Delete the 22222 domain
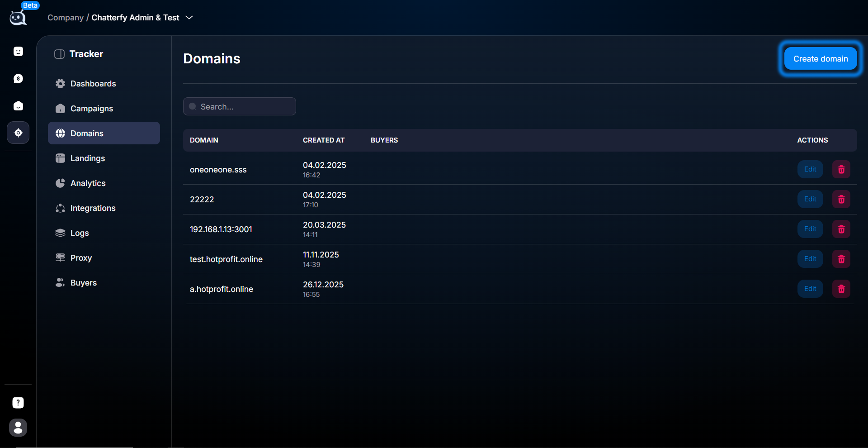The height and width of the screenshot is (448, 868). point(841,199)
